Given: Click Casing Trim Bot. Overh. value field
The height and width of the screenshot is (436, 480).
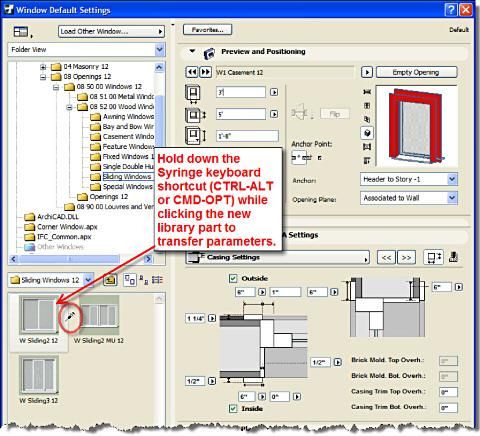Looking at the screenshot, I should [x=448, y=408].
